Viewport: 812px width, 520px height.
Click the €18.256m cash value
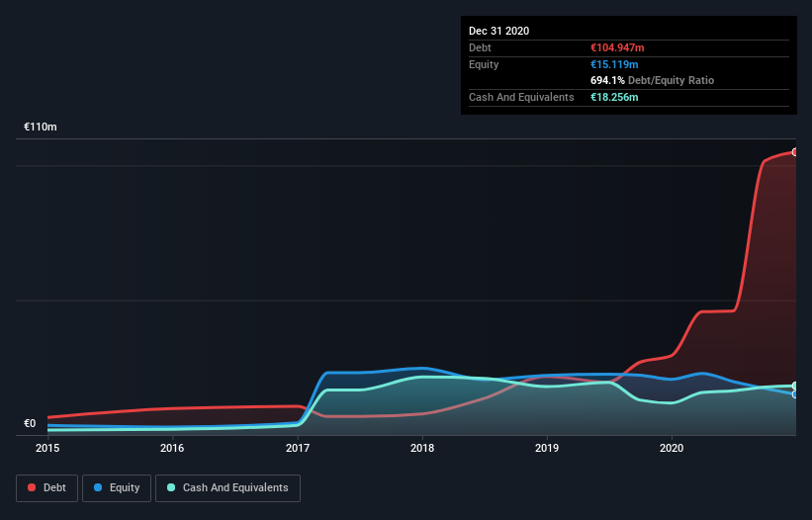click(x=614, y=97)
